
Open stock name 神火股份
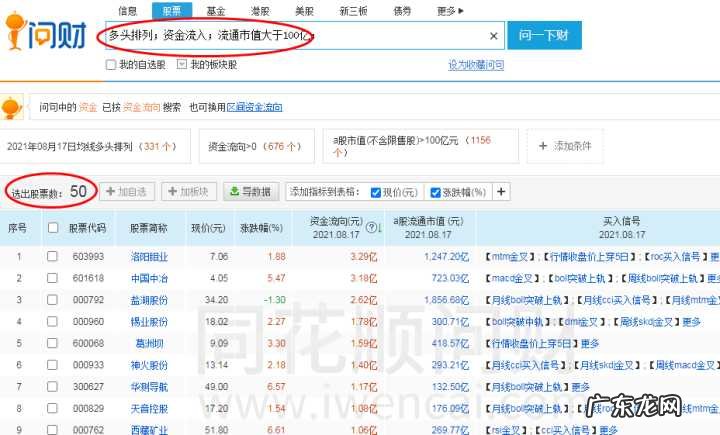149,365
